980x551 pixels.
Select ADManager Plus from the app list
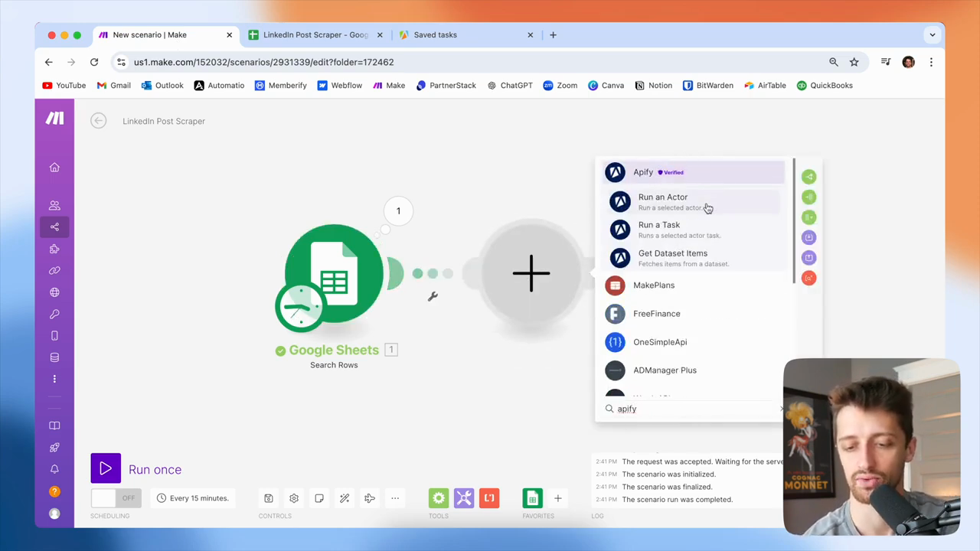click(x=694, y=370)
